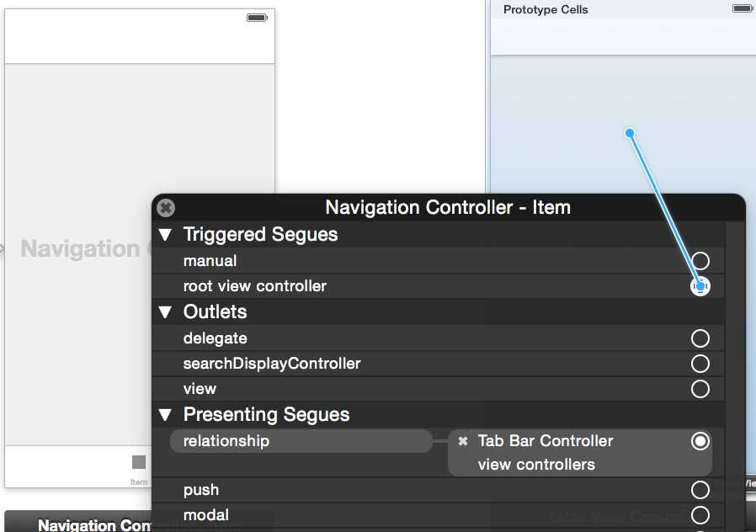756x532 pixels.
Task: Close the Navigation Controller connections popup
Action: tap(167, 207)
